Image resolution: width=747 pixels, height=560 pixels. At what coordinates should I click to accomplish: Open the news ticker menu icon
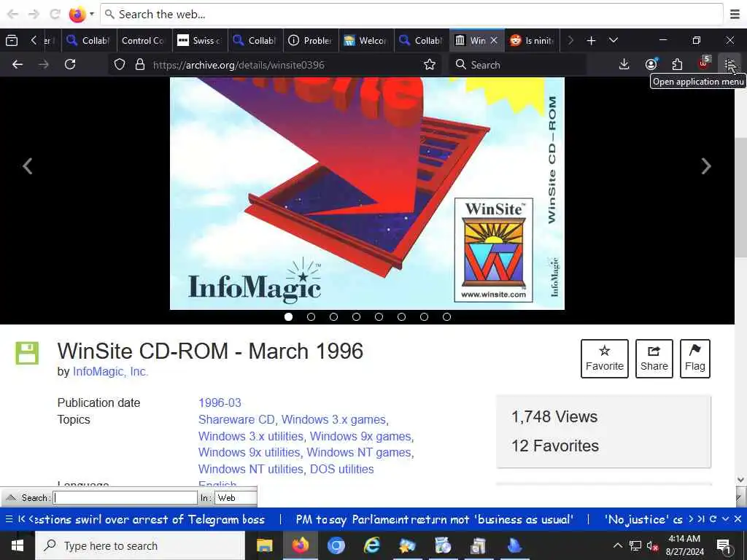tap(9, 519)
